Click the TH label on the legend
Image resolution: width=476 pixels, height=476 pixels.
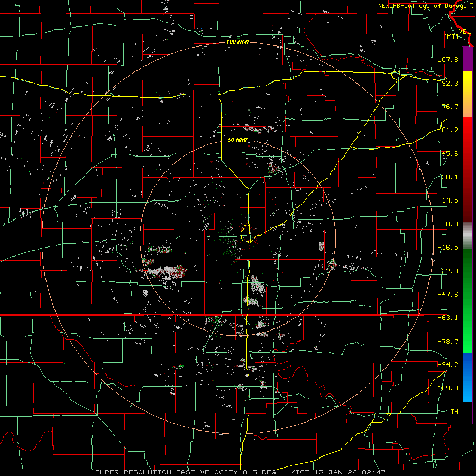(x=454, y=412)
